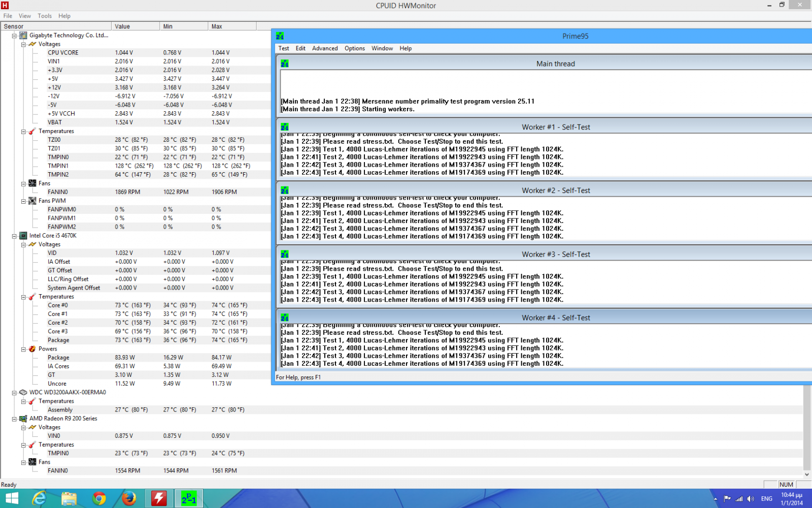Click the Worker #2 window icon
812x508 pixels.
[x=284, y=190]
